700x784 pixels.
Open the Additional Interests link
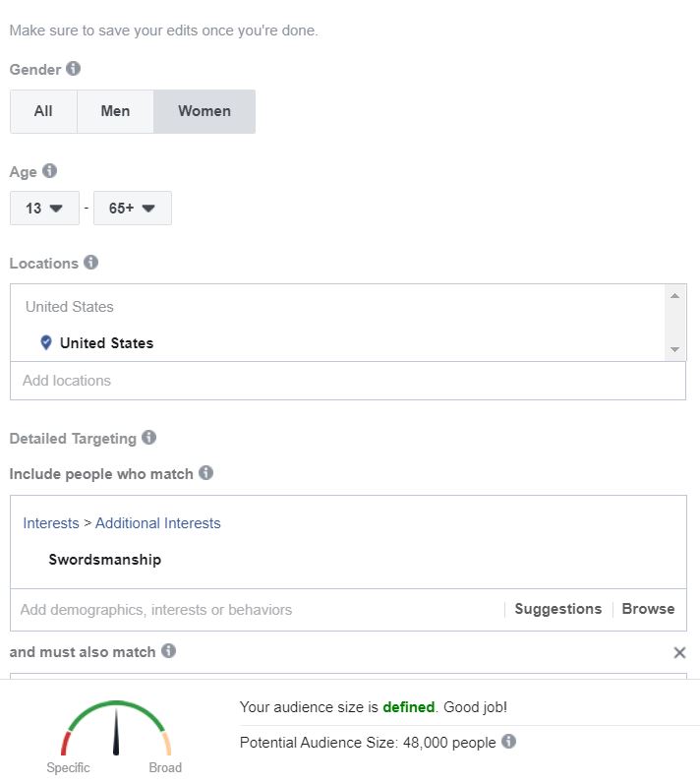coord(158,523)
